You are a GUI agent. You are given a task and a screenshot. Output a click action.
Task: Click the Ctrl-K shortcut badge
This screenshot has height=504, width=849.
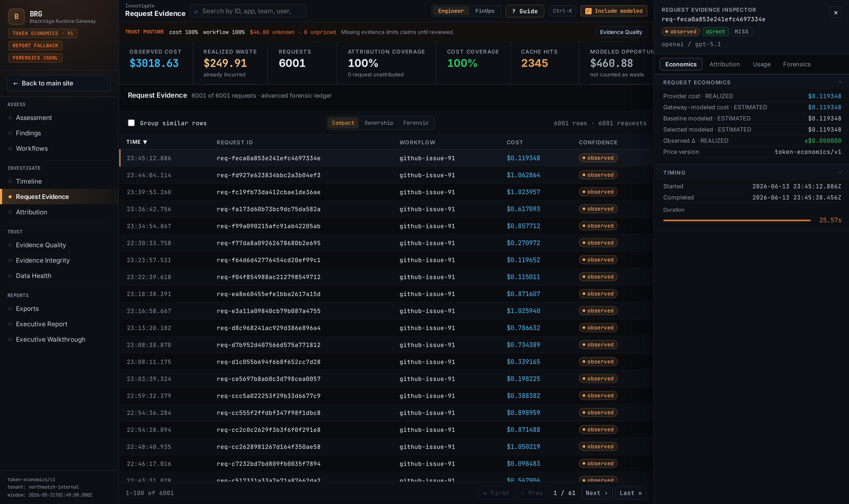(x=562, y=11)
